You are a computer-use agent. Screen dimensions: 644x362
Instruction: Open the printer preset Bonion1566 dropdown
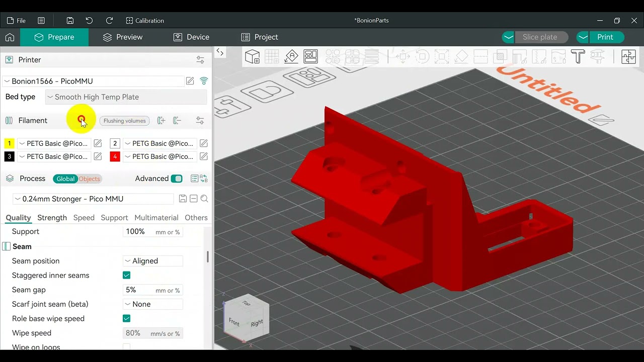93,81
